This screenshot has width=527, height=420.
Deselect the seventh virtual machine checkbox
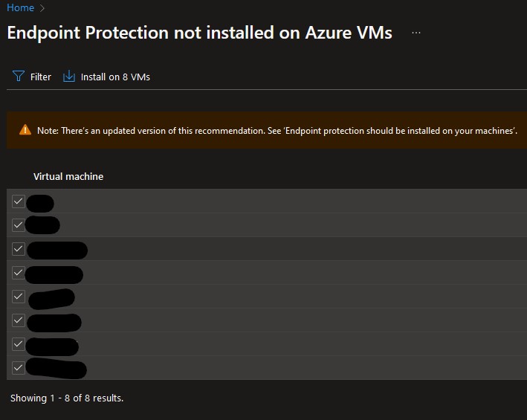[x=19, y=344]
